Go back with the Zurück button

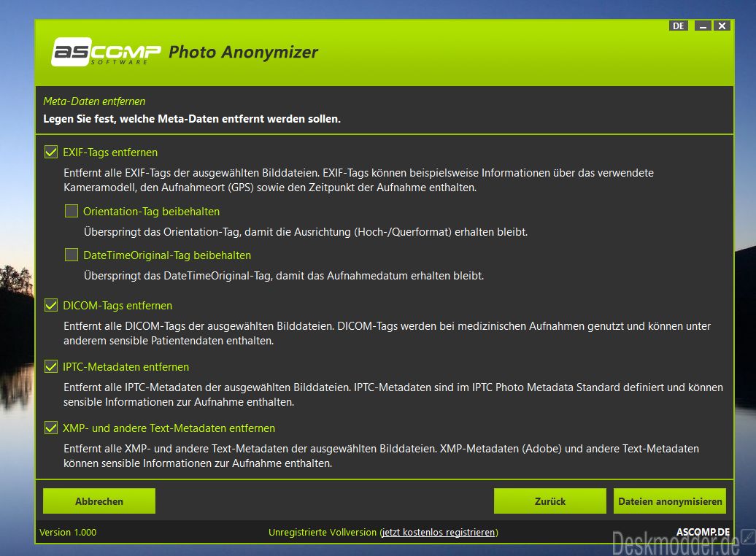pos(549,501)
